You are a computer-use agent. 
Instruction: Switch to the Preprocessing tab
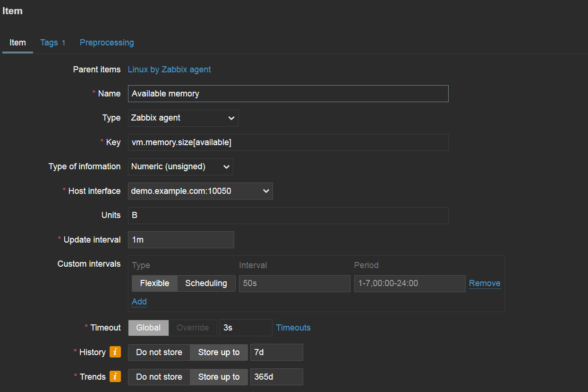coord(107,43)
